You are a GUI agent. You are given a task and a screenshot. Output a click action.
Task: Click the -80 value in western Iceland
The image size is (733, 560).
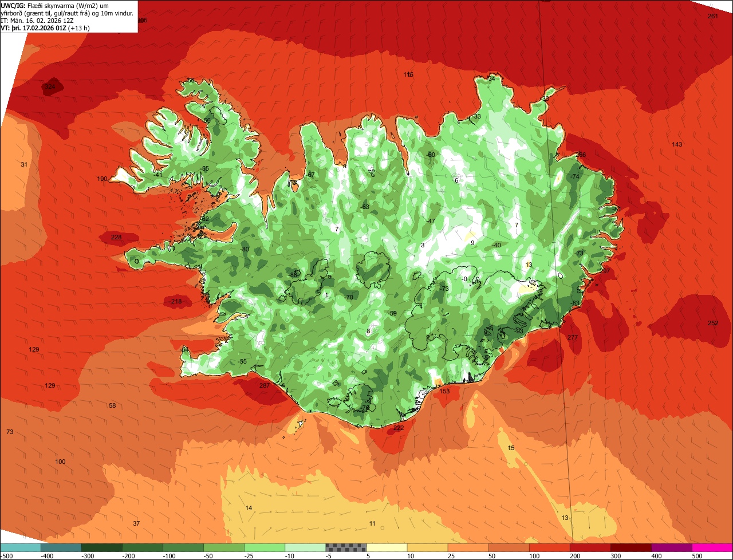tap(245, 249)
